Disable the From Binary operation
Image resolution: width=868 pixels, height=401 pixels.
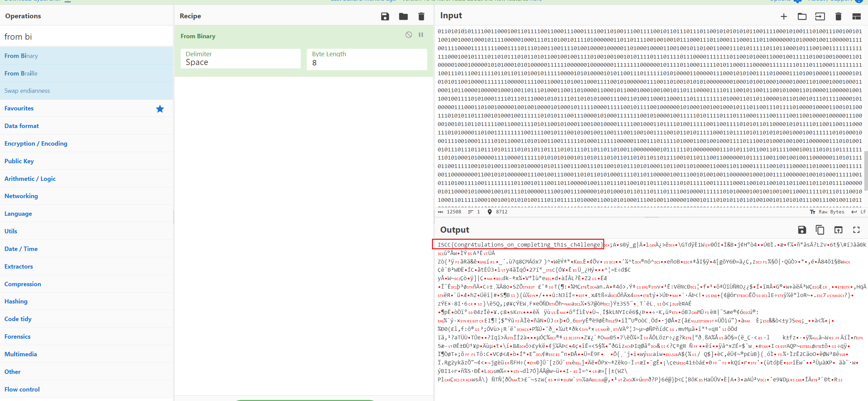coord(409,35)
